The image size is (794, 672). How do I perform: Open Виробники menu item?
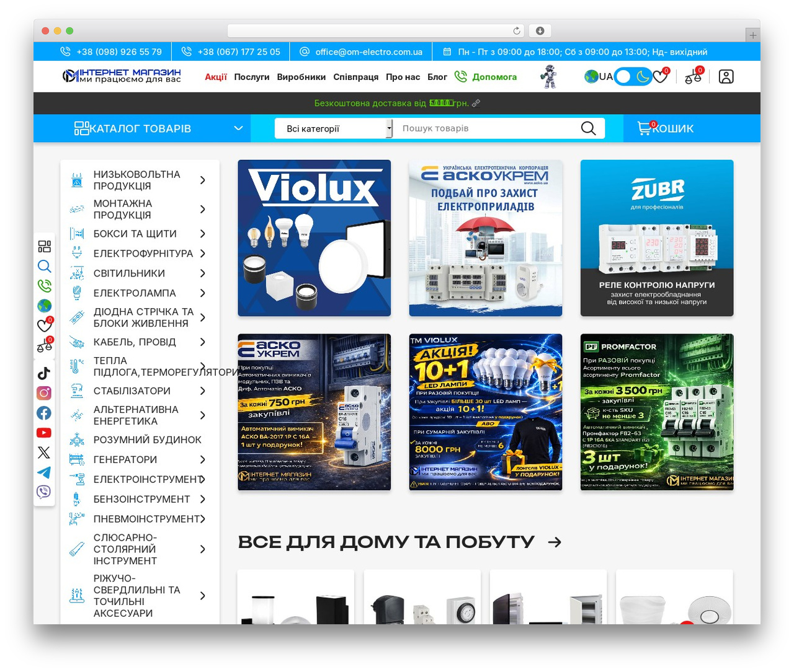(x=301, y=77)
